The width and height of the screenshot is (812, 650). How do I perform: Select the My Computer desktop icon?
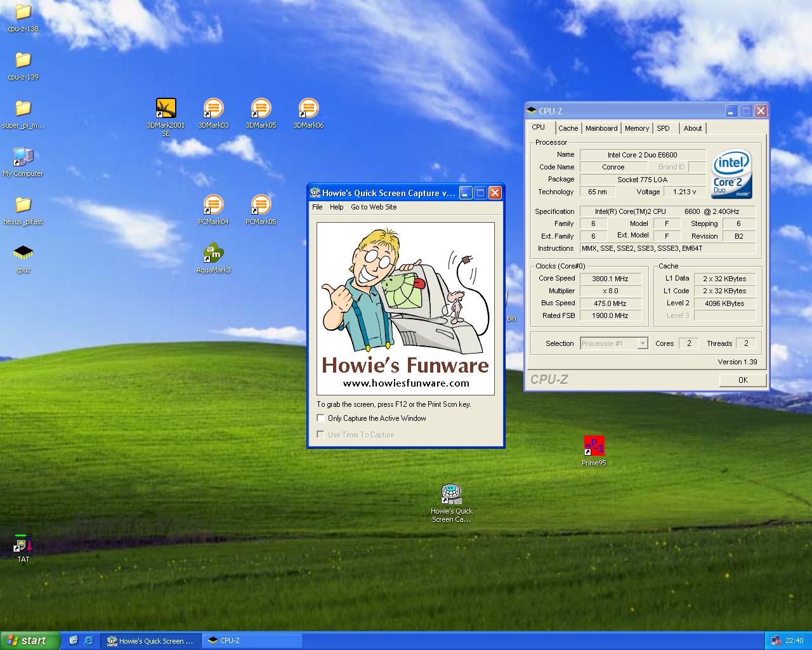(23, 157)
